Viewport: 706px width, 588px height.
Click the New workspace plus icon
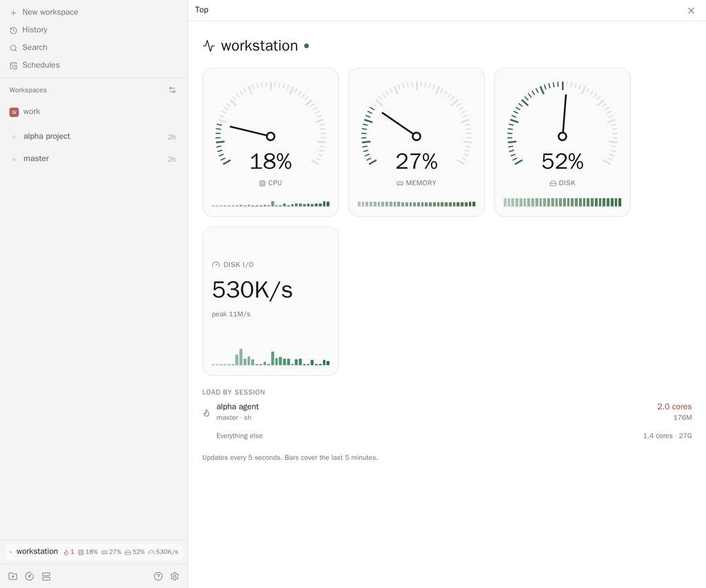tap(14, 12)
